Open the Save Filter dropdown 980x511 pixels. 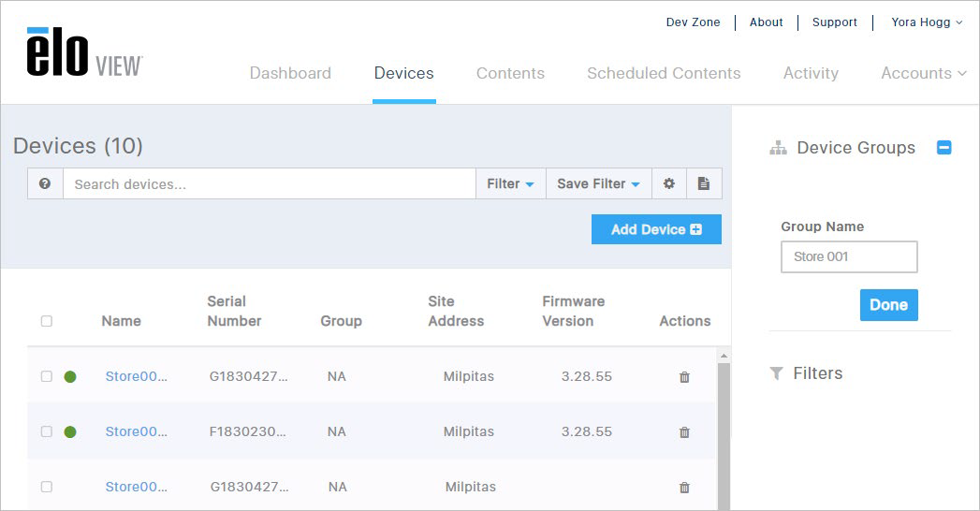coord(599,183)
